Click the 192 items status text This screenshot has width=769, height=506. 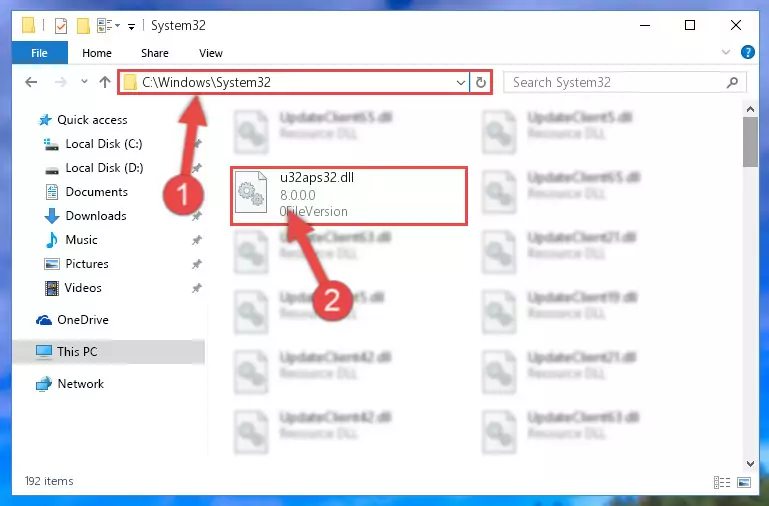49,481
